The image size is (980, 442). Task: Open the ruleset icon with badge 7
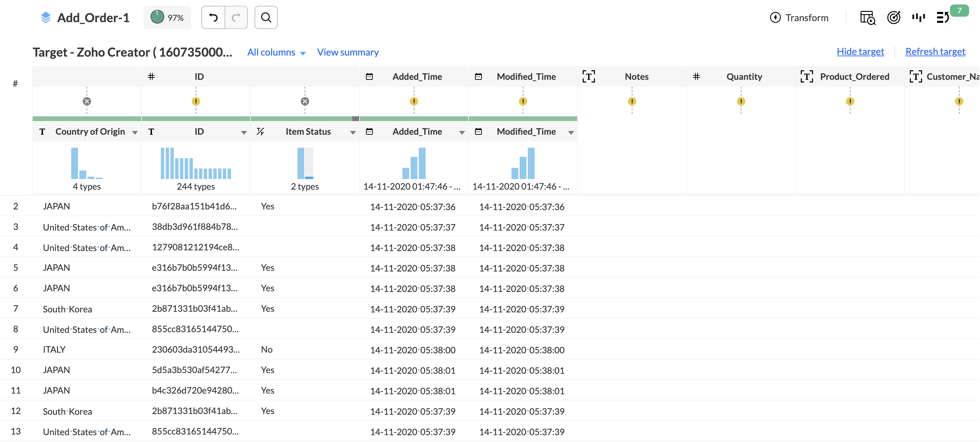(943, 17)
